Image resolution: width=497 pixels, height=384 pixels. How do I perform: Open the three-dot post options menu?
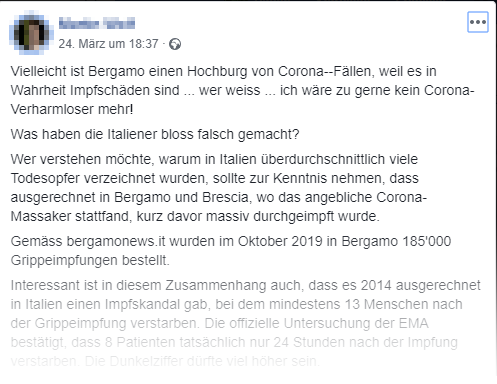pos(478,22)
